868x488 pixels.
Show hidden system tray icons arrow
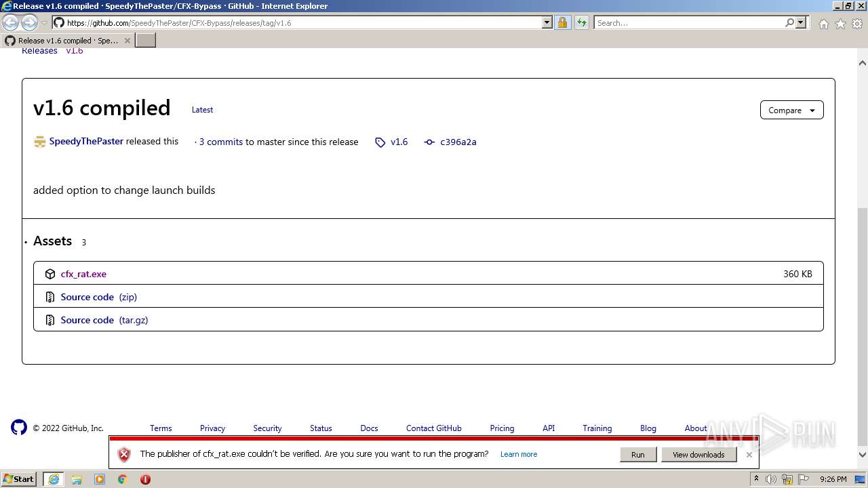756,479
